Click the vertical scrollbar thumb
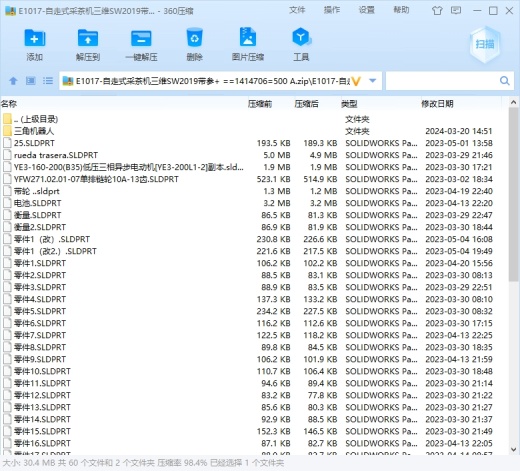 513,194
